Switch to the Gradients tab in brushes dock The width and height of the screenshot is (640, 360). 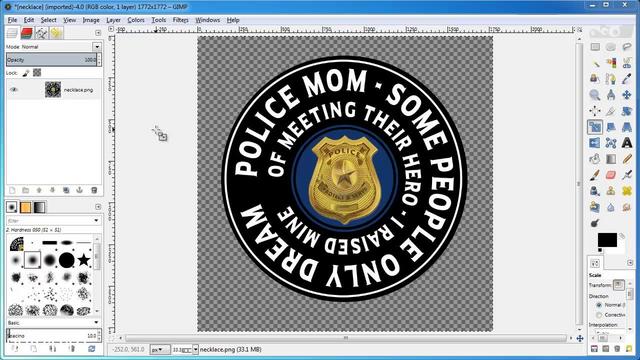click(39, 207)
